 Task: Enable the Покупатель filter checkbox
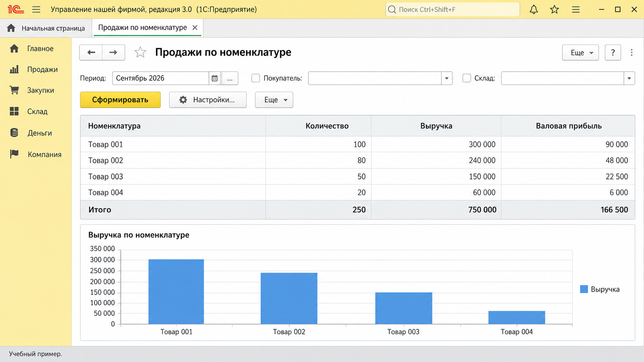pyautogui.click(x=255, y=78)
